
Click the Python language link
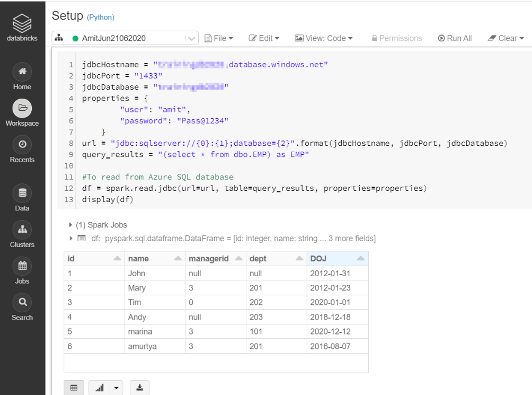point(100,16)
